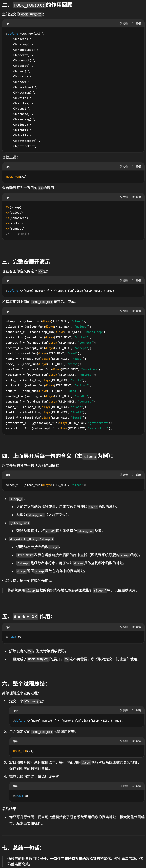This screenshot has width=146, height=868.
Task: Edit the #undef XX block in section 五
Action: [137, 627]
